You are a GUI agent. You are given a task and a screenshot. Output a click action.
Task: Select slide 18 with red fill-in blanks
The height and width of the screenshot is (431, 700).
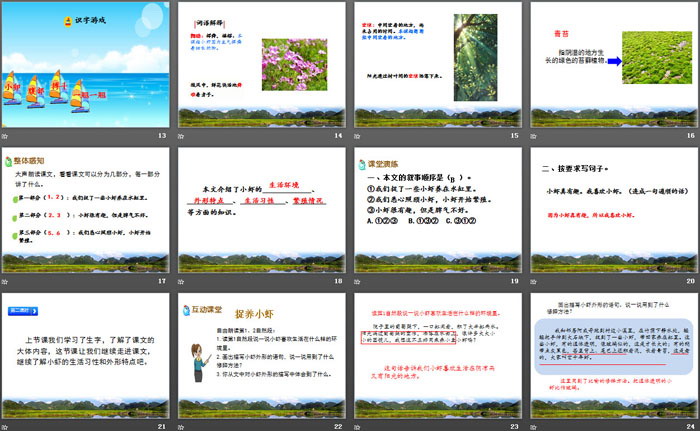coord(262,210)
